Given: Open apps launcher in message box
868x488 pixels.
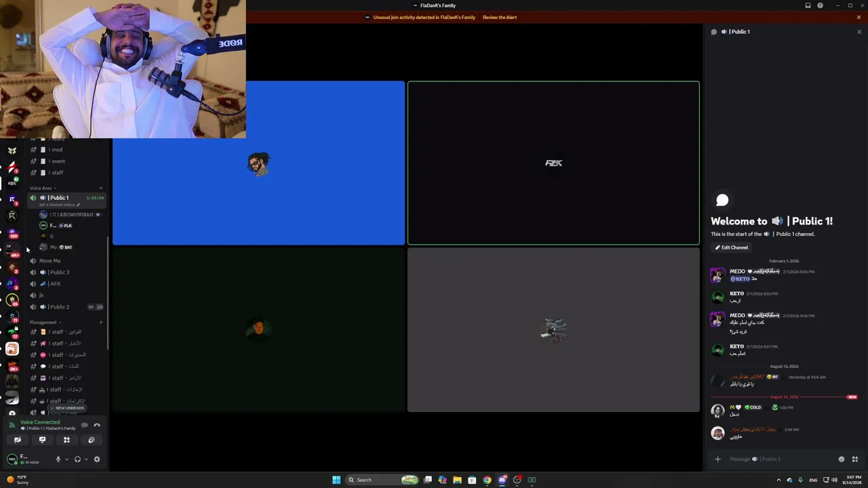Looking at the screenshot, I should click(854, 459).
